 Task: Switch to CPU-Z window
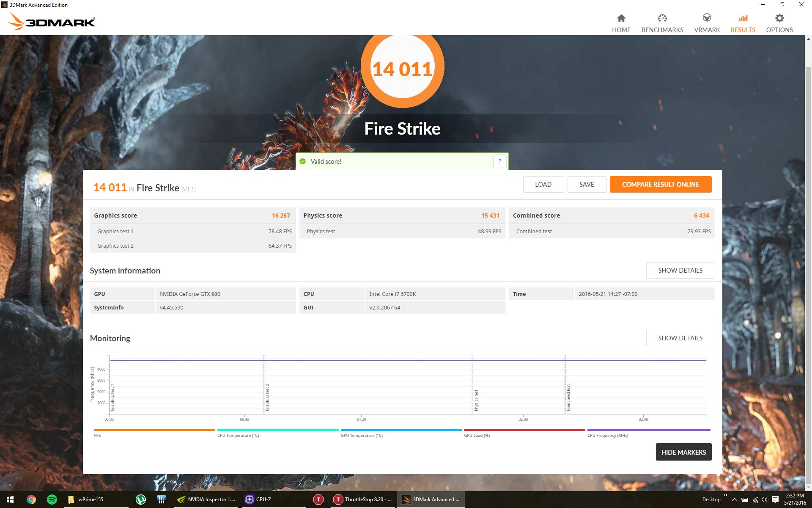point(274,500)
